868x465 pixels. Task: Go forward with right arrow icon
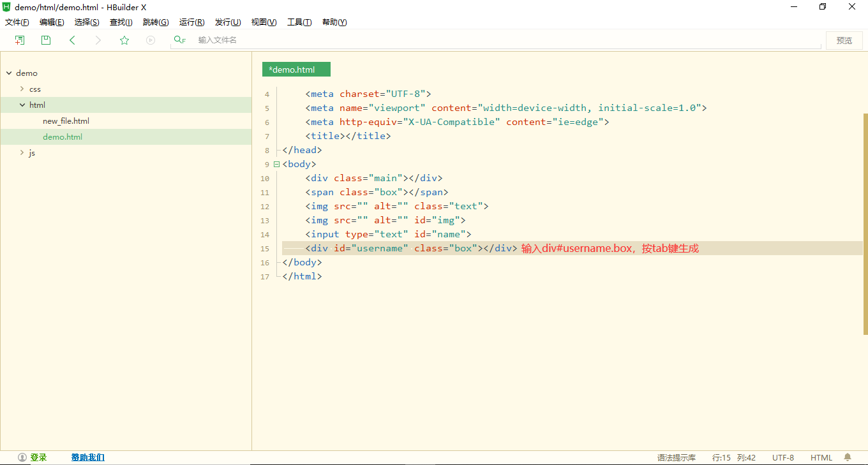98,40
